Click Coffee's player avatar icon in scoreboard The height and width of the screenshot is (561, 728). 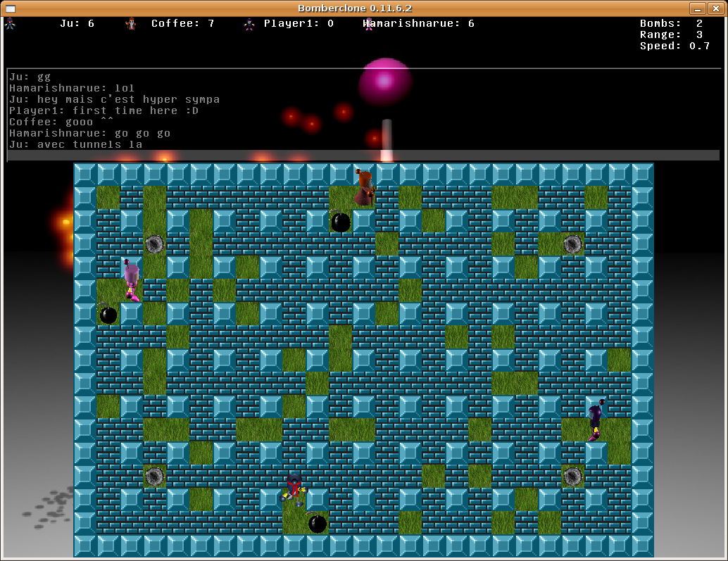[131, 24]
